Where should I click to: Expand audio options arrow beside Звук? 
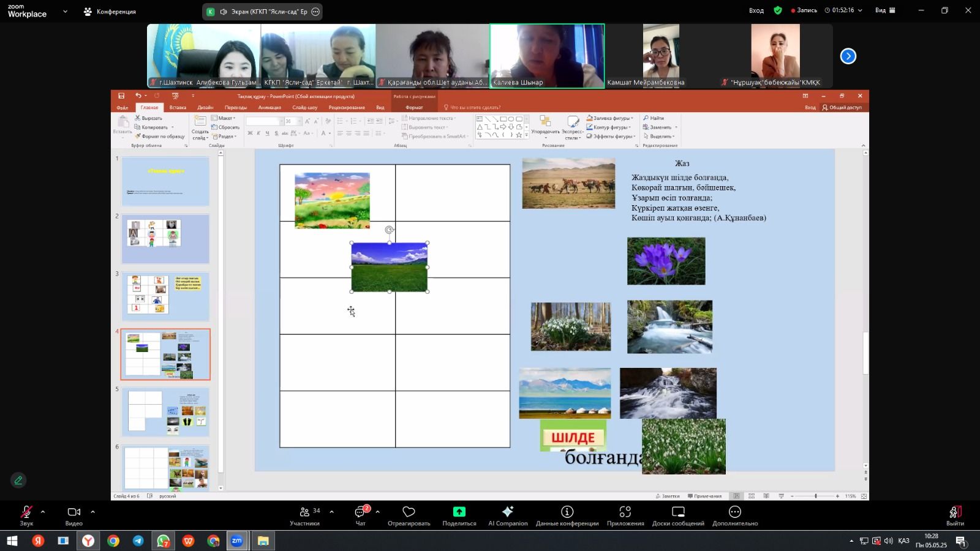point(43,511)
